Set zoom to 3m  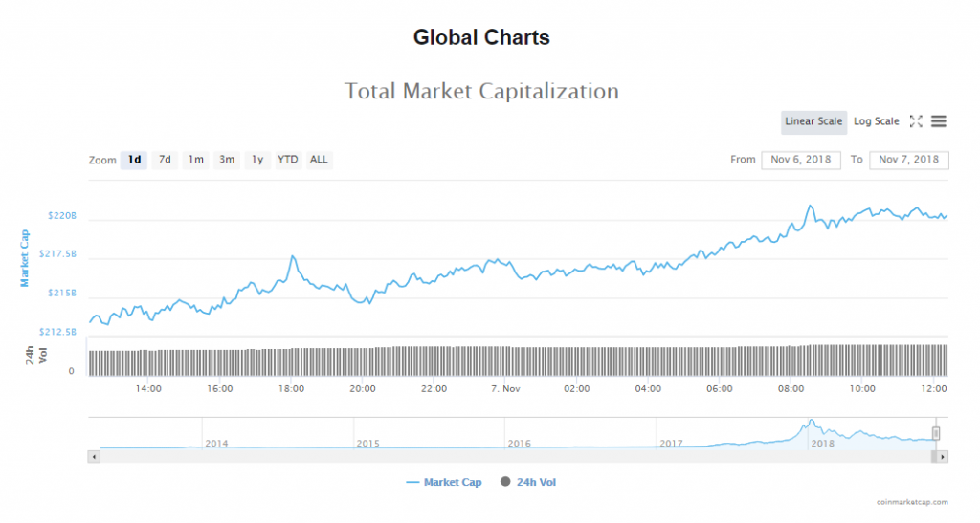[x=227, y=160]
